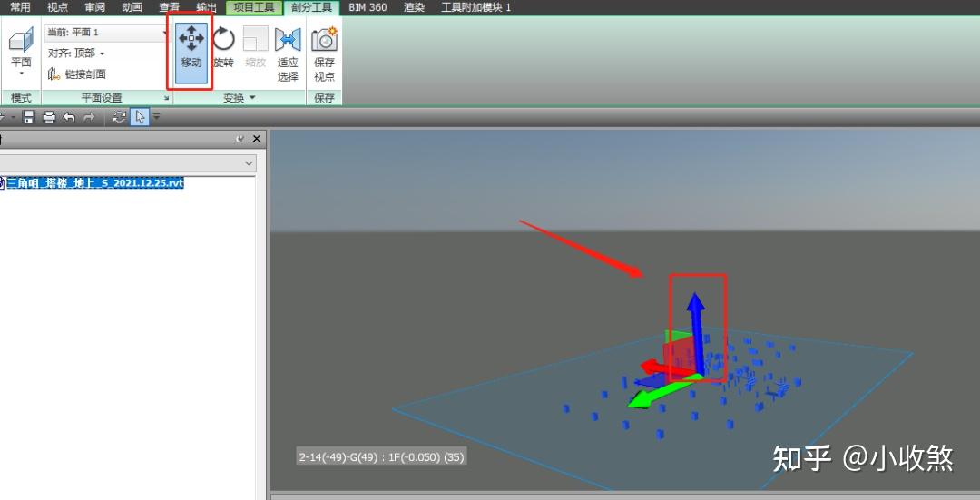Screen dimensions: 980x500
Task: Click the red translucent gizmo plane
Action: 679,358
